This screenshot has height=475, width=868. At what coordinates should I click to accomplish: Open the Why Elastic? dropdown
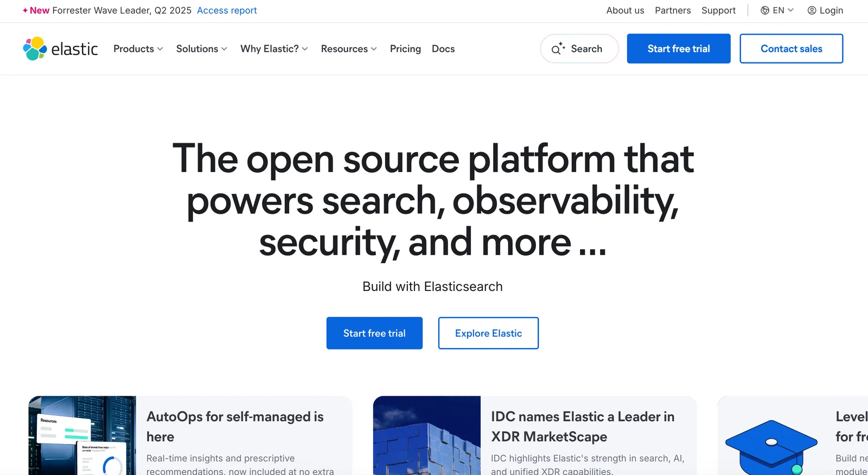[274, 49]
